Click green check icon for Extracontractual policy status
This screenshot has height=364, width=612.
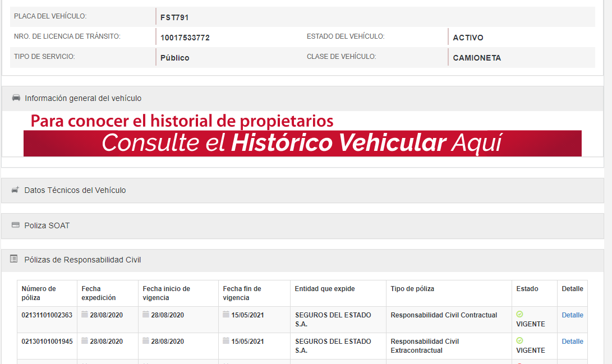click(x=519, y=340)
